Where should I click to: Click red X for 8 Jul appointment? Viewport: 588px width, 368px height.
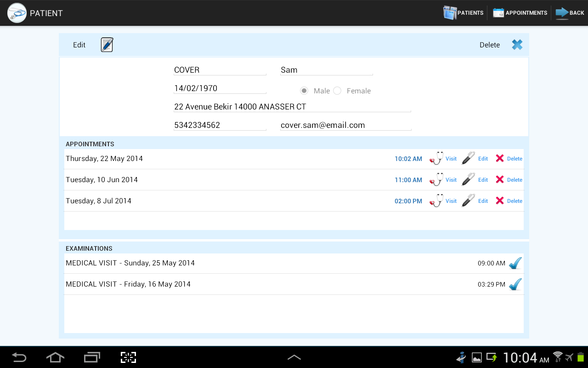point(500,201)
